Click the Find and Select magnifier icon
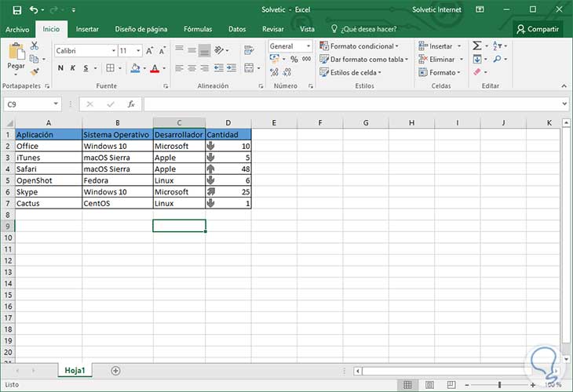This screenshot has width=573, height=392. [497, 59]
